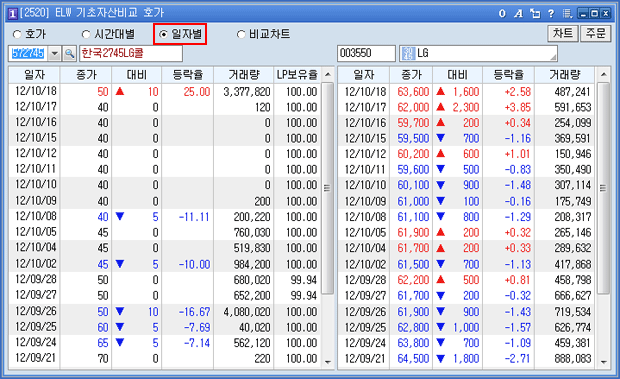The height and width of the screenshot is (379, 620).
Task: Select the -10.00 change rate cell
Action: click(x=187, y=264)
